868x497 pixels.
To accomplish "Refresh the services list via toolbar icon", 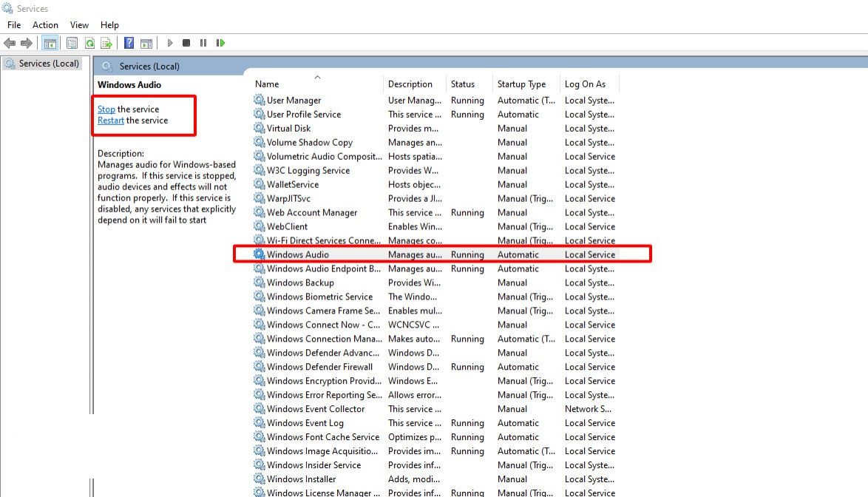I will click(89, 43).
